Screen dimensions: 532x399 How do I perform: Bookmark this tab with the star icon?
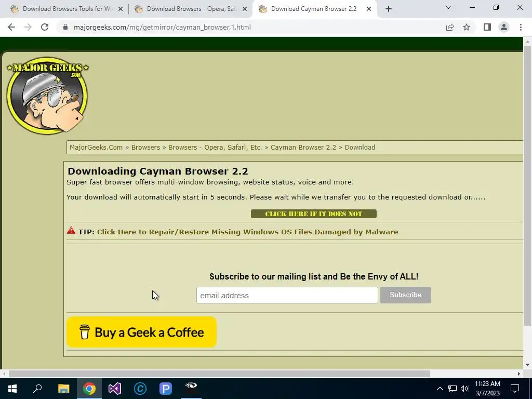[x=467, y=27]
